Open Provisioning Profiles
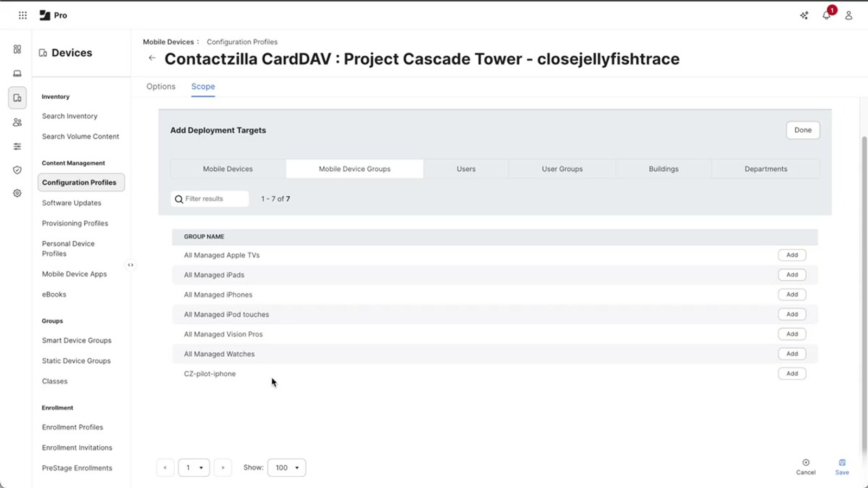Viewport: 868px width, 488px height. tap(75, 223)
